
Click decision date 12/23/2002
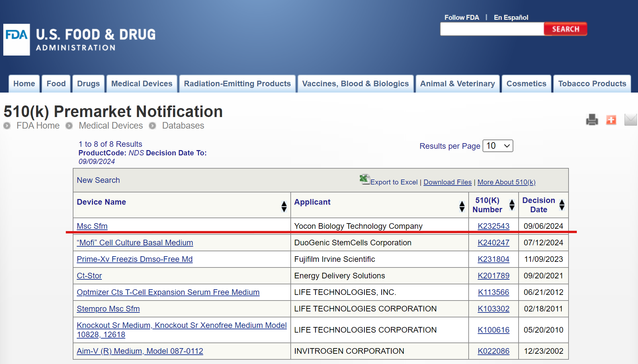(x=543, y=351)
